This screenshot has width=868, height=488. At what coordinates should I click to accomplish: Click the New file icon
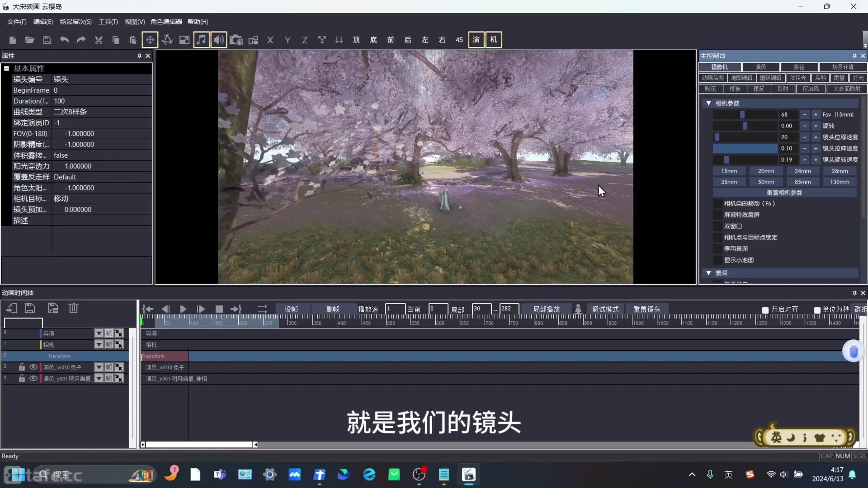click(13, 40)
